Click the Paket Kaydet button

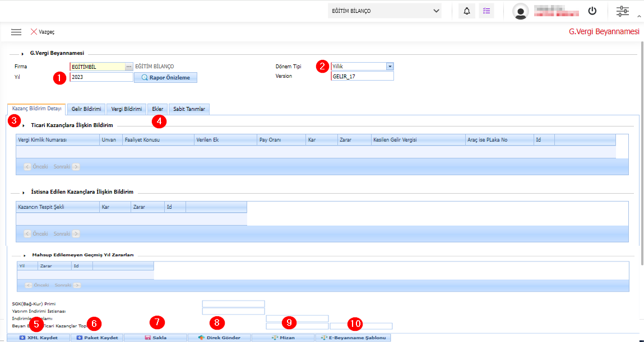(97, 338)
